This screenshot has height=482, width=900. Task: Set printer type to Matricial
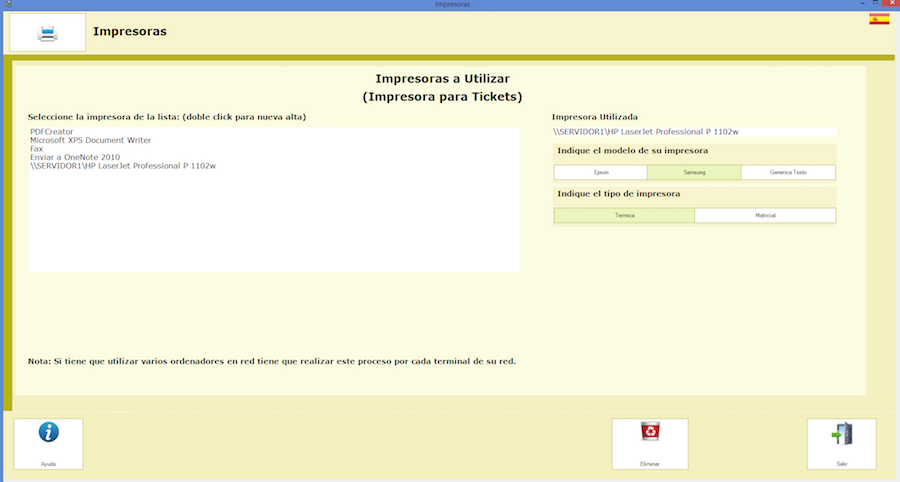click(x=765, y=216)
